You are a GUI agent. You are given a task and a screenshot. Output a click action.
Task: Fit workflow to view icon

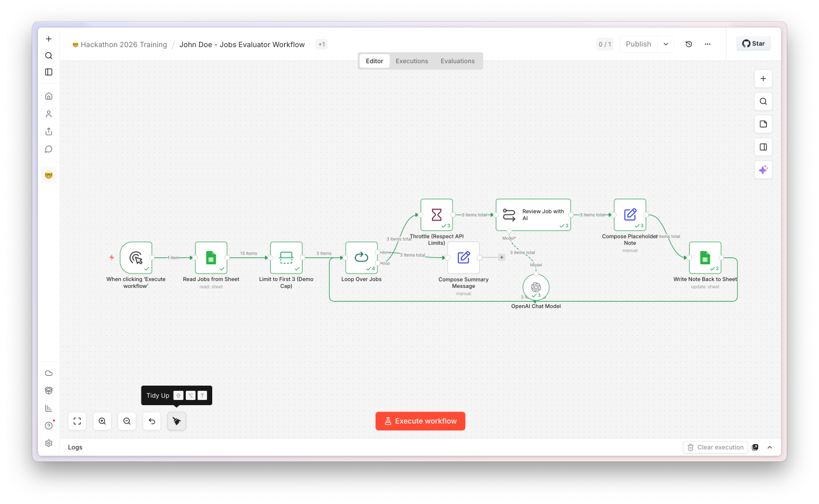[x=77, y=421]
